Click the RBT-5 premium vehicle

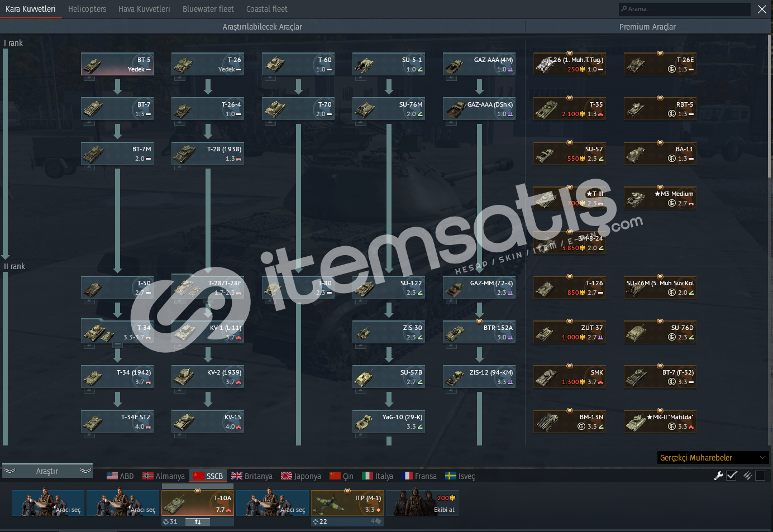(660, 109)
